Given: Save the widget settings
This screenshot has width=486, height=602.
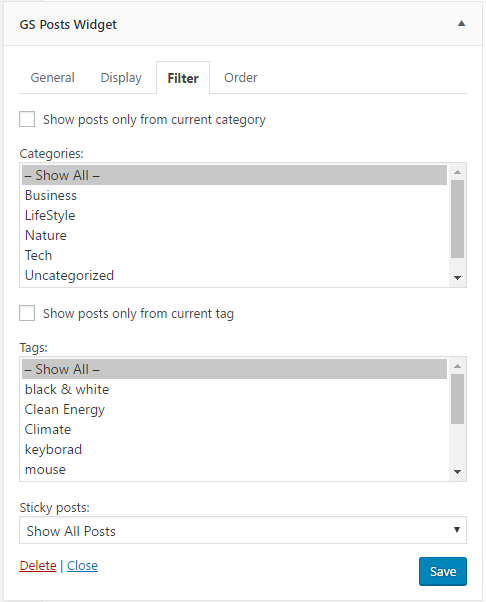Looking at the screenshot, I should pos(443,571).
